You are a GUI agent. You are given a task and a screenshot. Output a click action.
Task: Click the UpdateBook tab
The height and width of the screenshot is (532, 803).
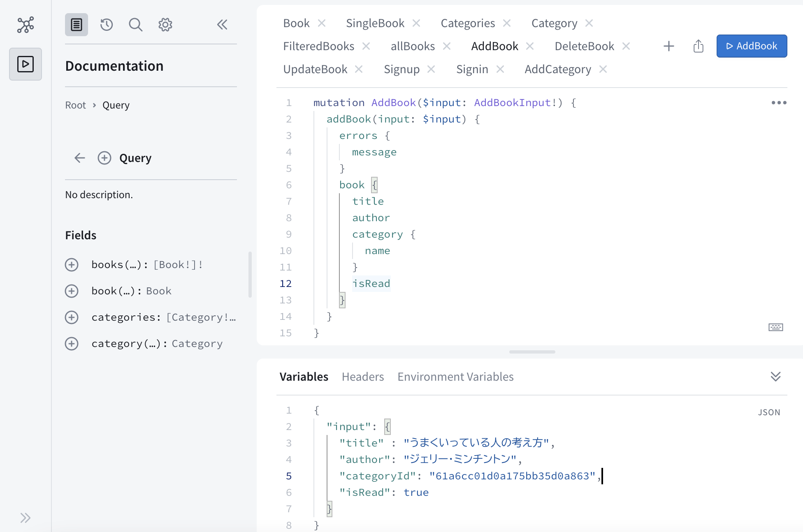[315, 69]
